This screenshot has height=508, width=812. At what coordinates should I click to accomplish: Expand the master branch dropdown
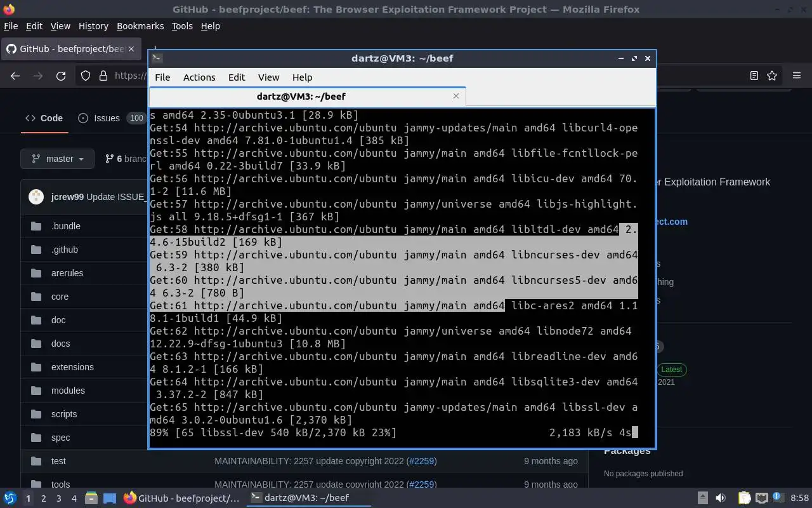[57, 159]
